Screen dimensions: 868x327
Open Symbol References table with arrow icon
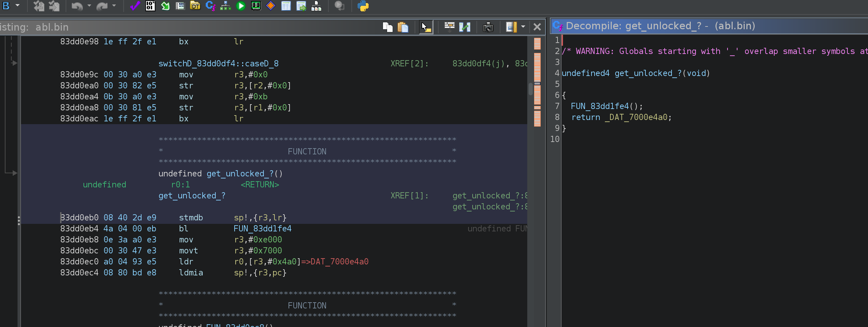pyautogui.click(x=301, y=6)
